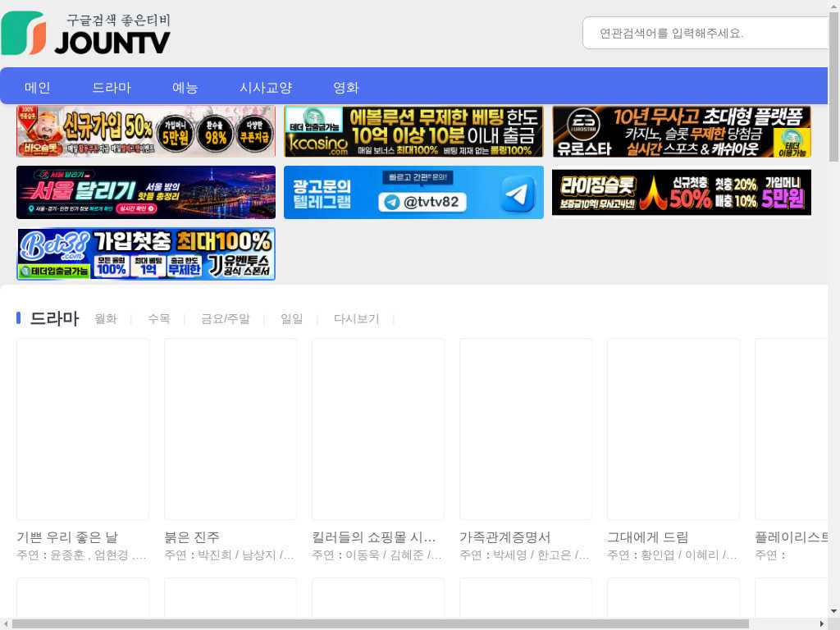Click the horizontal scrollbar right arrow
840x630 pixels.
[x=822, y=624]
